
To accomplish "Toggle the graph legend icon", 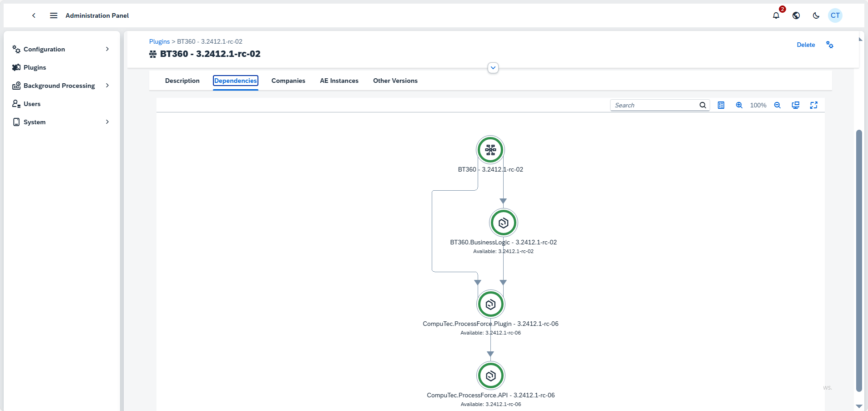I will point(721,105).
